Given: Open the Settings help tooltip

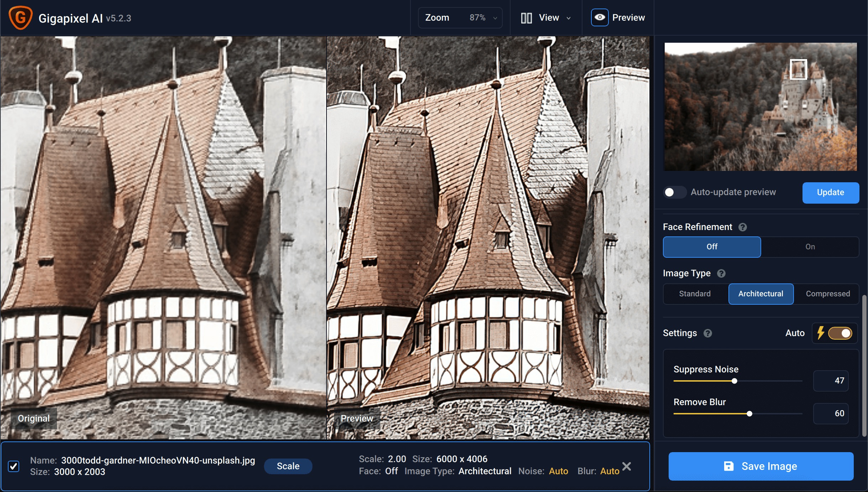Looking at the screenshot, I should click(708, 334).
